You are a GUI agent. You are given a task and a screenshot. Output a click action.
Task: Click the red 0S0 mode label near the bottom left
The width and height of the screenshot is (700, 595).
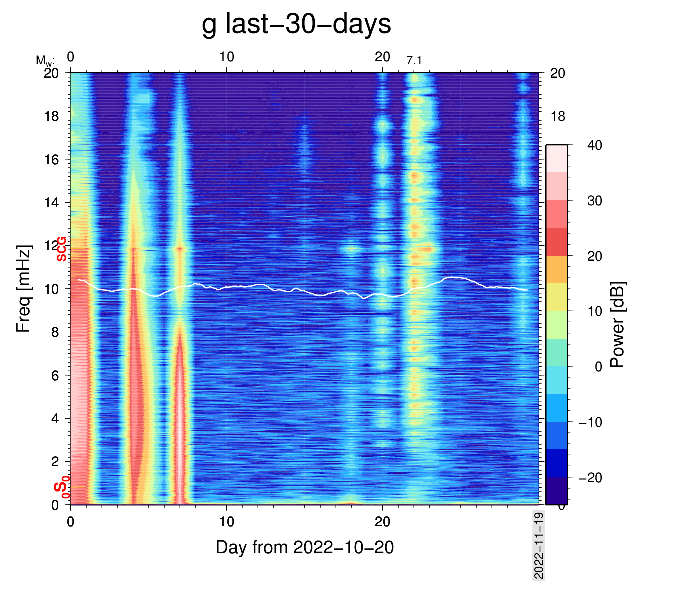(x=62, y=488)
